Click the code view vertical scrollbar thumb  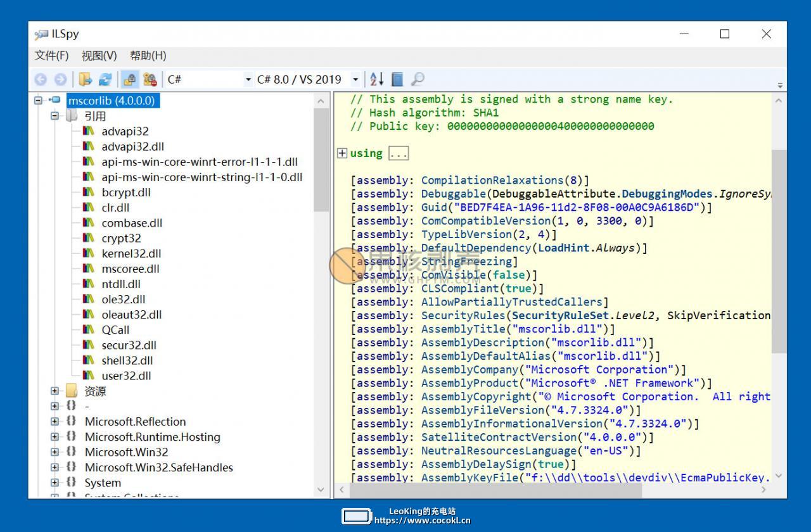click(x=779, y=251)
